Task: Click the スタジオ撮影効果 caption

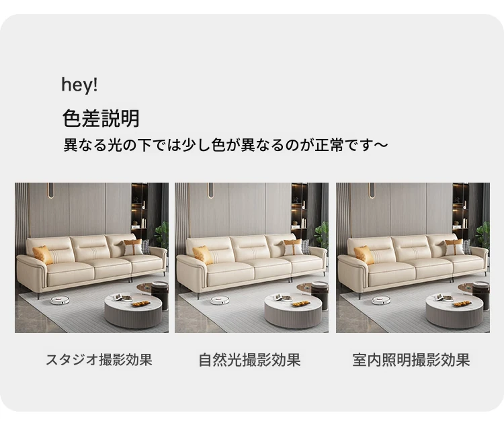Action: tap(99, 360)
